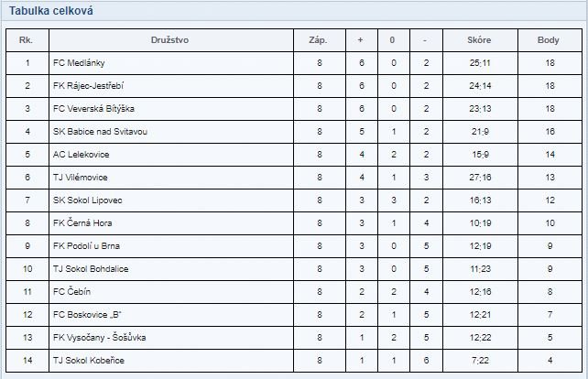
Task: Click SK Babice nad Svitavou
Action: 100,132
